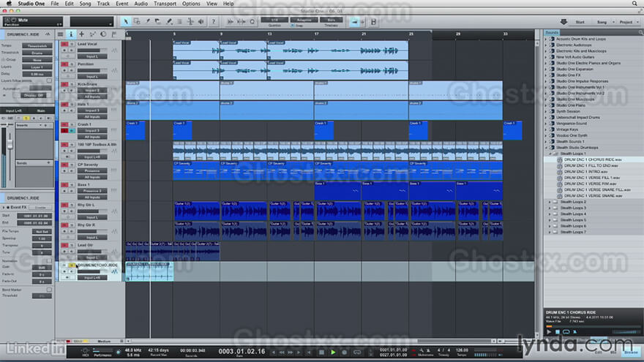Click the Play button in transport
Image resolution: width=644 pixels, height=362 pixels.
333,352
